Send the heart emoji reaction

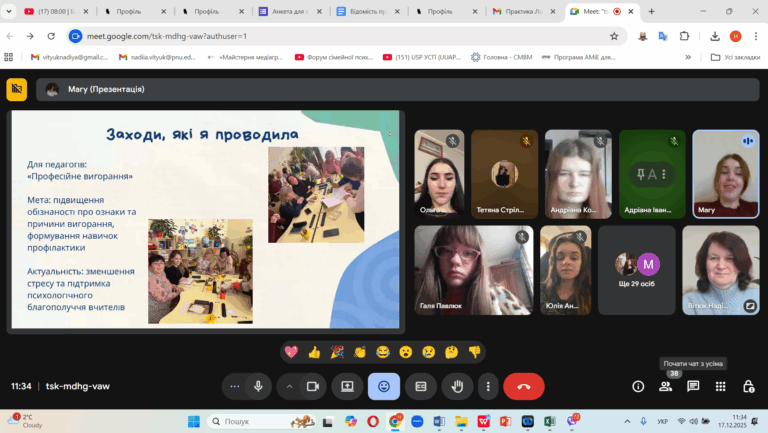[291, 351]
